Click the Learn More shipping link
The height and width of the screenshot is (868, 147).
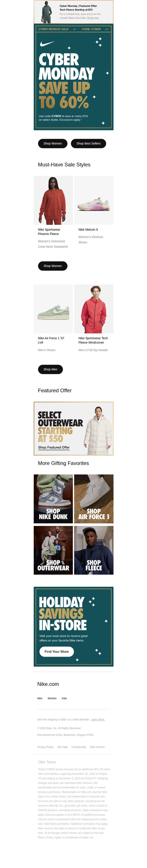click(x=98, y=719)
